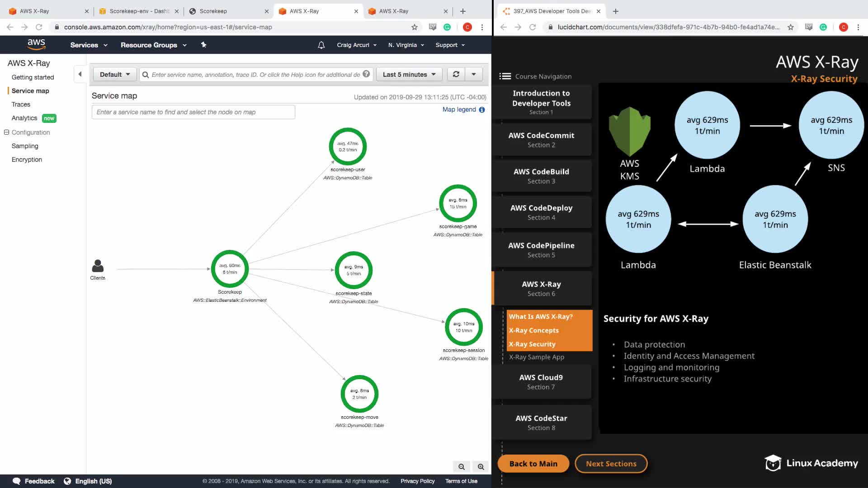Click the service name search field on map

(x=193, y=112)
